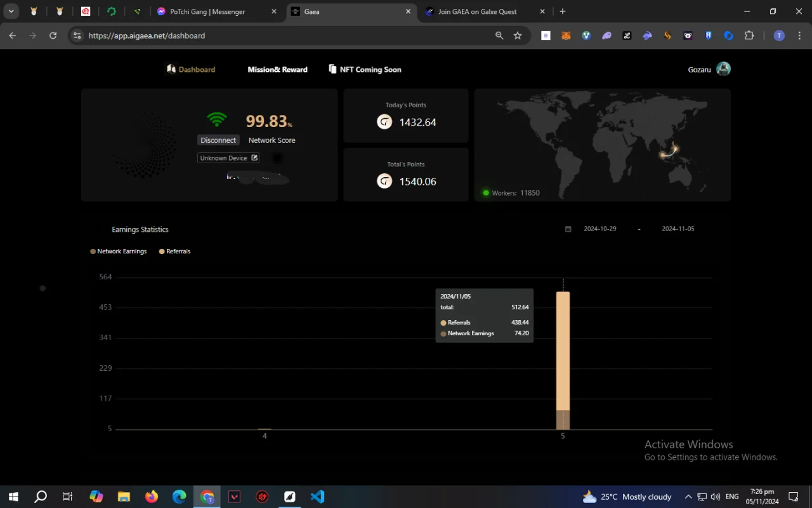Open the tab search dropdown arrow
The image size is (812, 508).
click(x=11, y=11)
